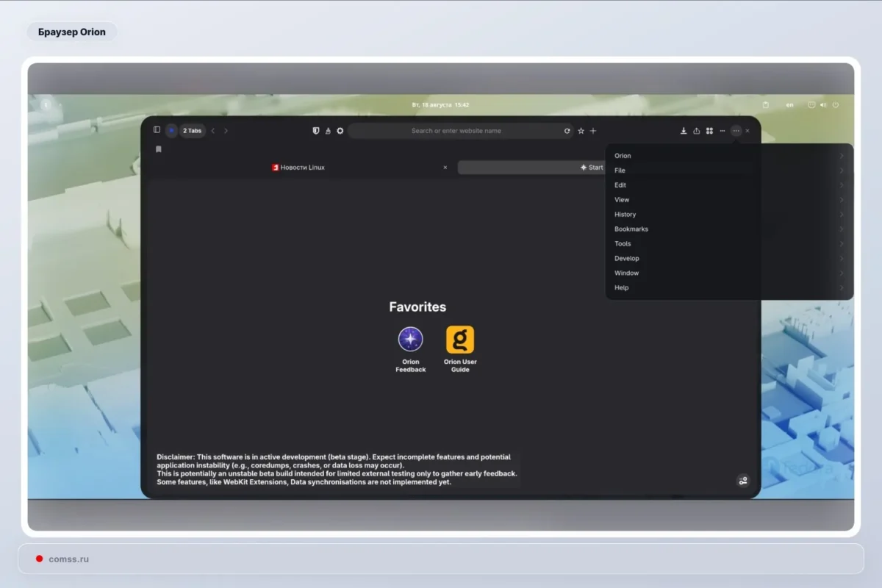Click the share icon in toolbar

[696, 131]
